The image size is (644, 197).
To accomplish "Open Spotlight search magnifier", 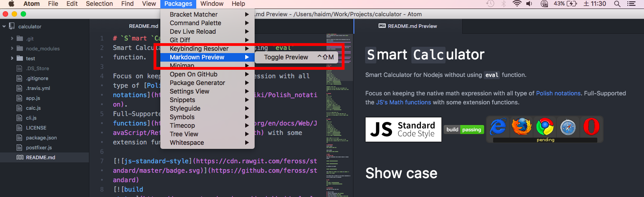I will click(618, 4).
